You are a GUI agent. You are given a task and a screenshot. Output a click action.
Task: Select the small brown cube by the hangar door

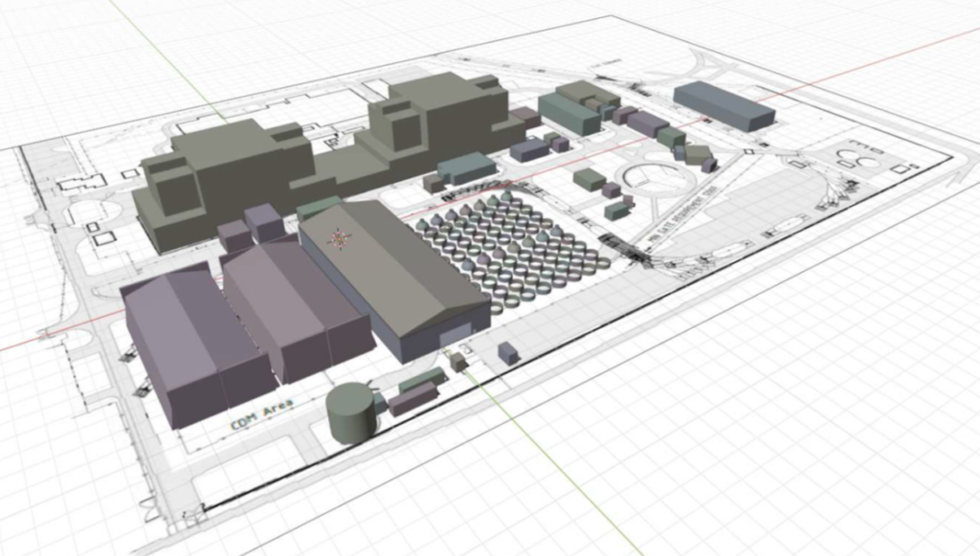[x=459, y=363]
